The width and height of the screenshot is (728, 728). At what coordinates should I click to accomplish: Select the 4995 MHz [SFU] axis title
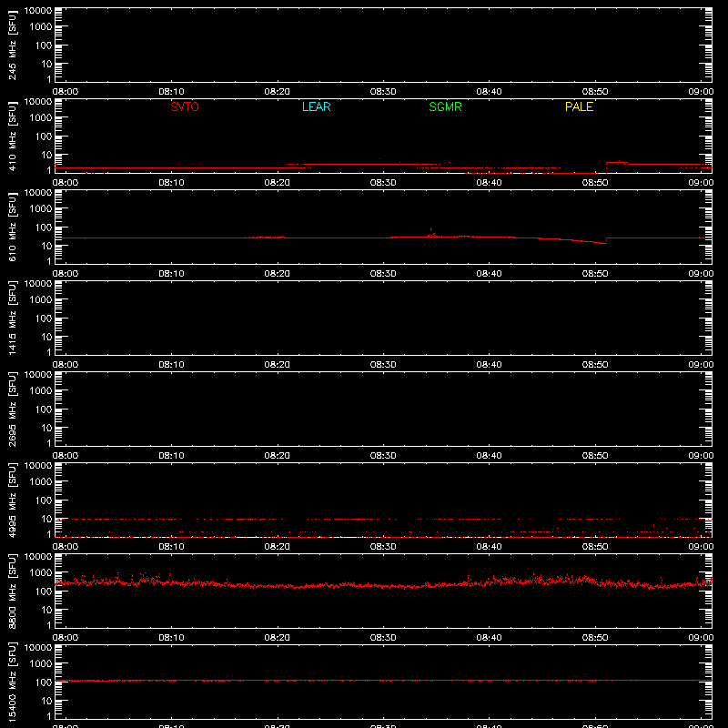[x=13, y=500]
